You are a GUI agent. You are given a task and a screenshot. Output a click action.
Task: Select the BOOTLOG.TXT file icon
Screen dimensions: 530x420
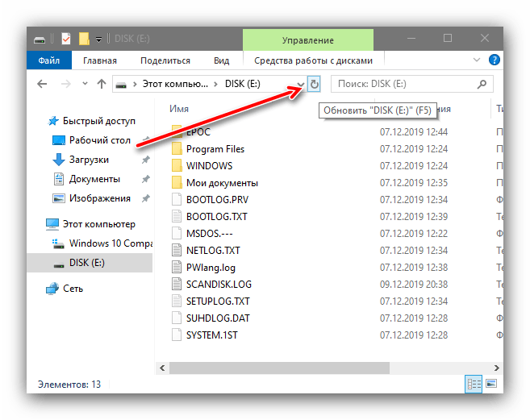[x=177, y=216]
